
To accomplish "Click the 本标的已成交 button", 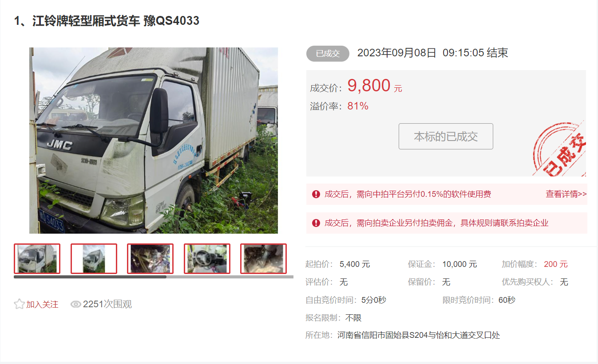I will pos(446,136).
